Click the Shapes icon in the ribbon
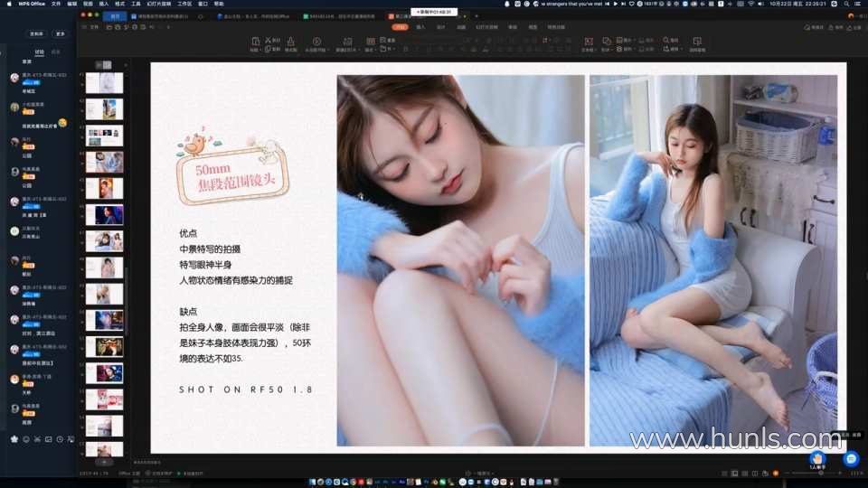The image size is (868, 488). pyautogui.click(x=606, y=42)
